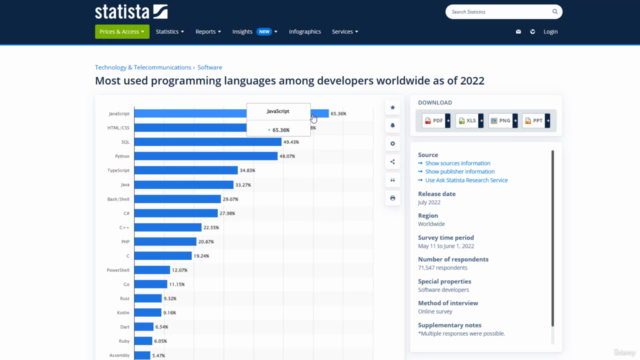Click the Statista logo
The height and width of the screenshot is (360, 640).
point(131,11)
